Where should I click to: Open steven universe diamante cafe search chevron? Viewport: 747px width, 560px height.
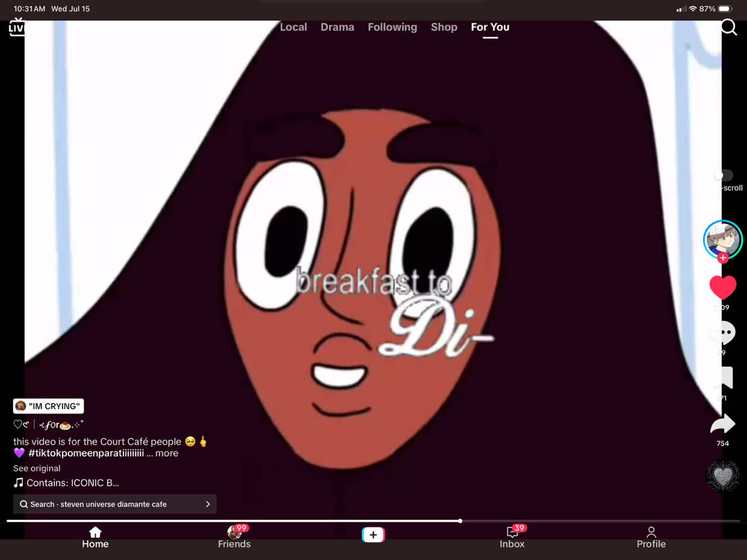point(208,504)
